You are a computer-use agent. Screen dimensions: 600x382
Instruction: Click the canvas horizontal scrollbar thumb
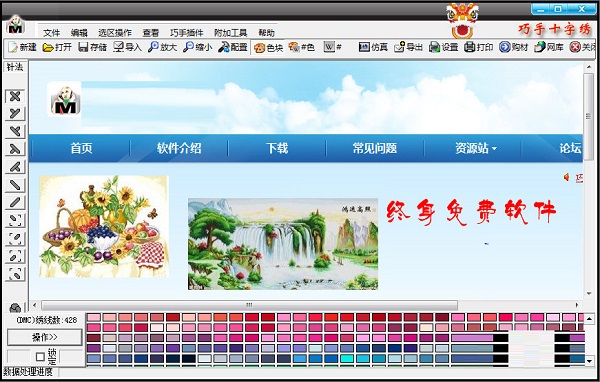pos(249,305)
